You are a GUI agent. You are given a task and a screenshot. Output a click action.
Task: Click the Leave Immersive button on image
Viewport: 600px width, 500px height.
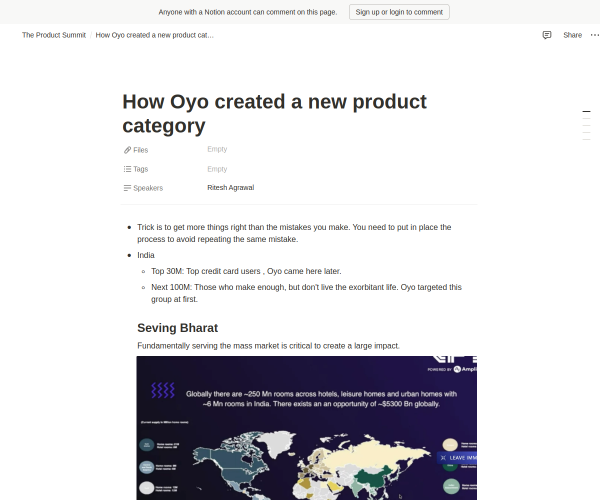(457, 458)
